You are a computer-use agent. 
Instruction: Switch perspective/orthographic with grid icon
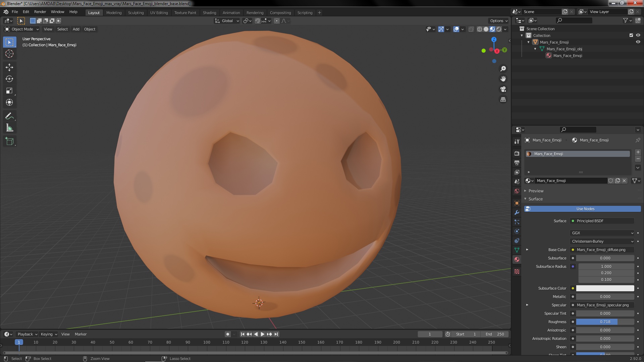click(x=503, y=100)
